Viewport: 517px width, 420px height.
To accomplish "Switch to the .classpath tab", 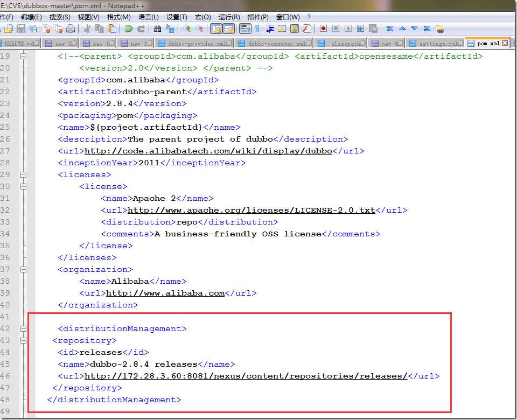I will (x=341, y=44).
